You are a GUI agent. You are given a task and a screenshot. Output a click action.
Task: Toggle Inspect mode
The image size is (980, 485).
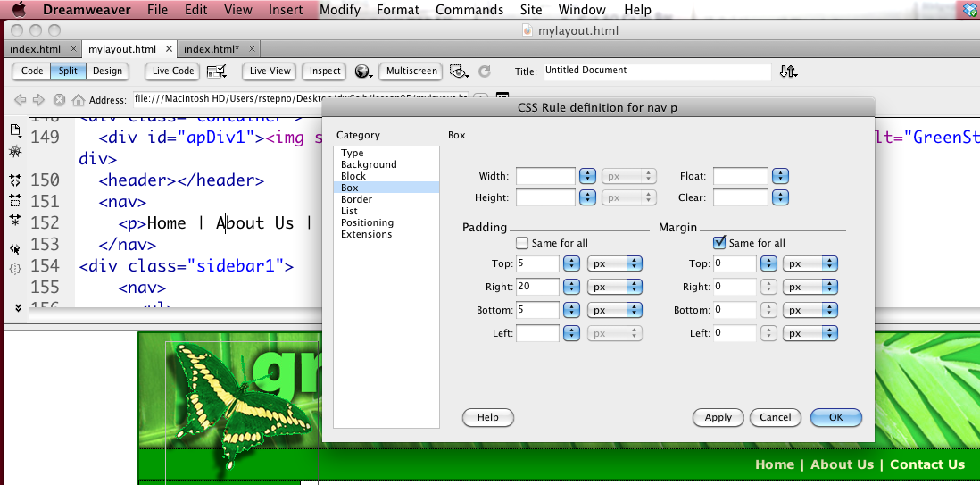[x=325, y=71]
